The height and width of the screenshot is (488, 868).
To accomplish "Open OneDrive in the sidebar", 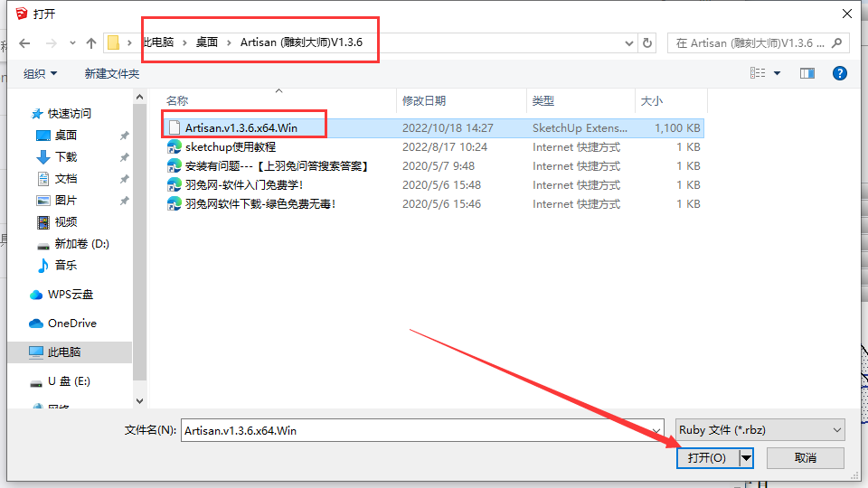I will 71,324.
